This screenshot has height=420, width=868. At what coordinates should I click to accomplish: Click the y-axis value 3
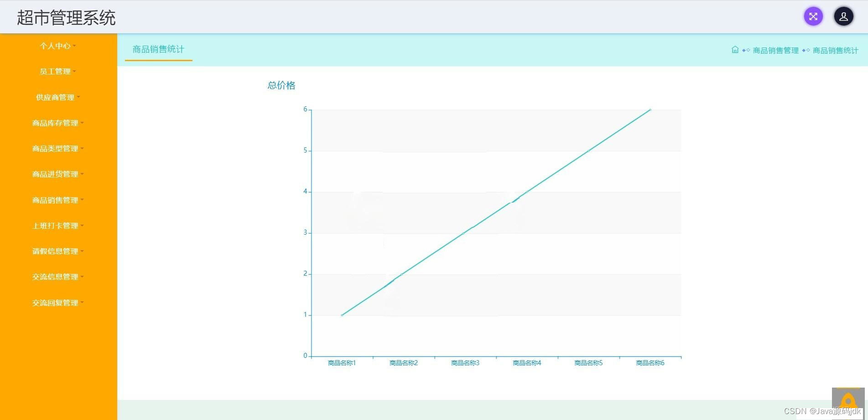(305, 232)
